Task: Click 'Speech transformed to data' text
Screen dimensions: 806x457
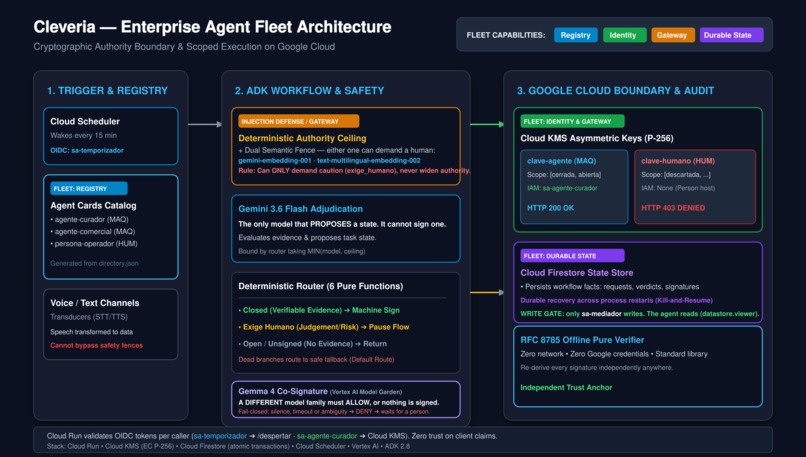Action: pos(91,332)
